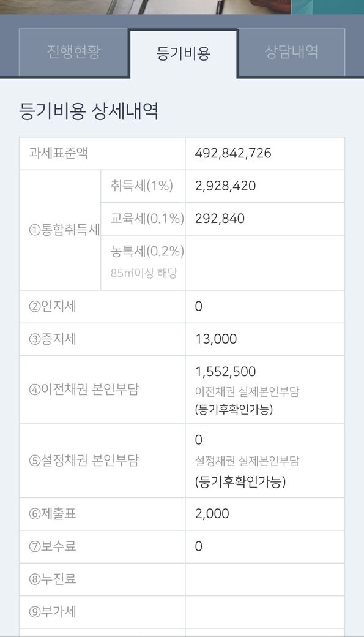Image resolution: width=364 pixels, height=637 pixels.
Task: Click 이전채권 실제본인부담 note text
Action: [247, 391]
